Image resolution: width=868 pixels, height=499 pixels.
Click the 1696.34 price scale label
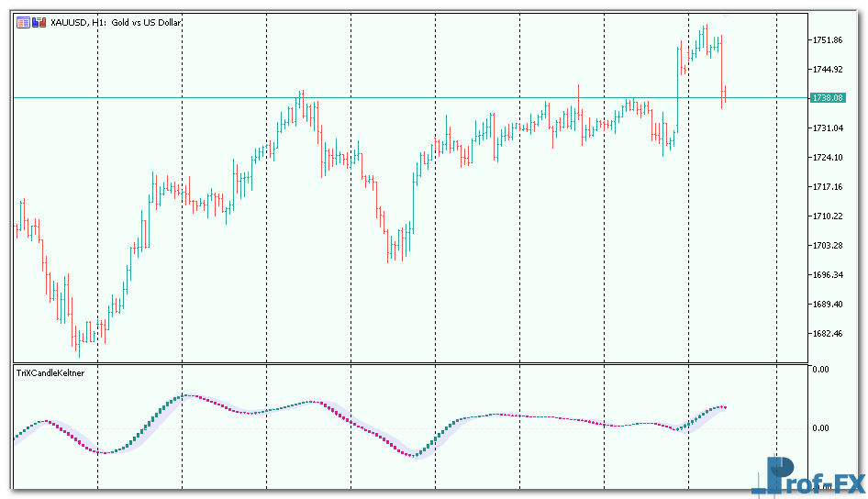(x=828, y=275)
